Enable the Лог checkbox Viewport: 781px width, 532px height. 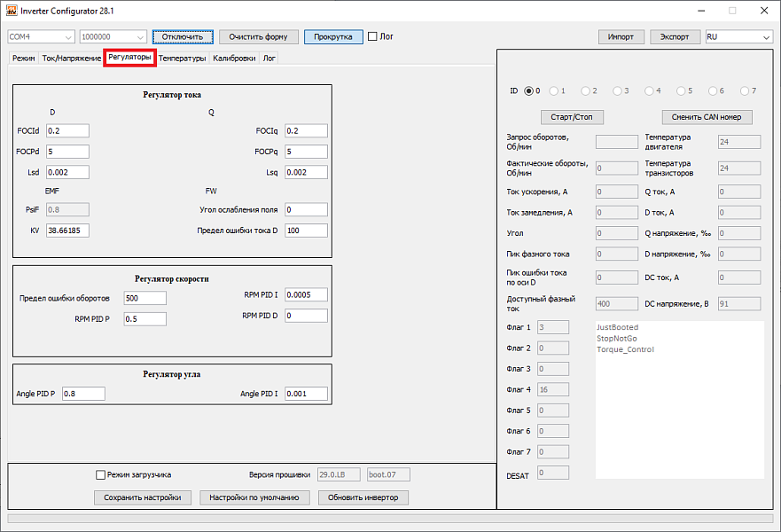pyautogui.click(x=373, y=37)
